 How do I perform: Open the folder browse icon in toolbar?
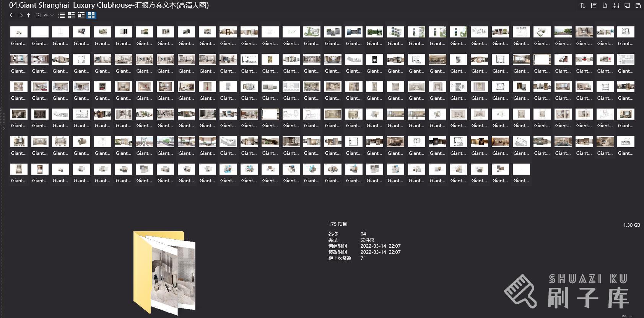(x=38, y=15)
